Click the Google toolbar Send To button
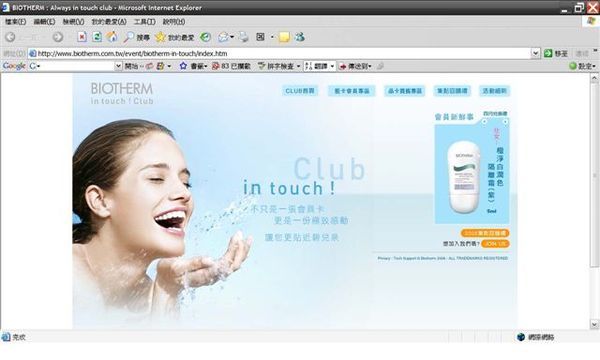600x360 pixels. click(354, 66)
